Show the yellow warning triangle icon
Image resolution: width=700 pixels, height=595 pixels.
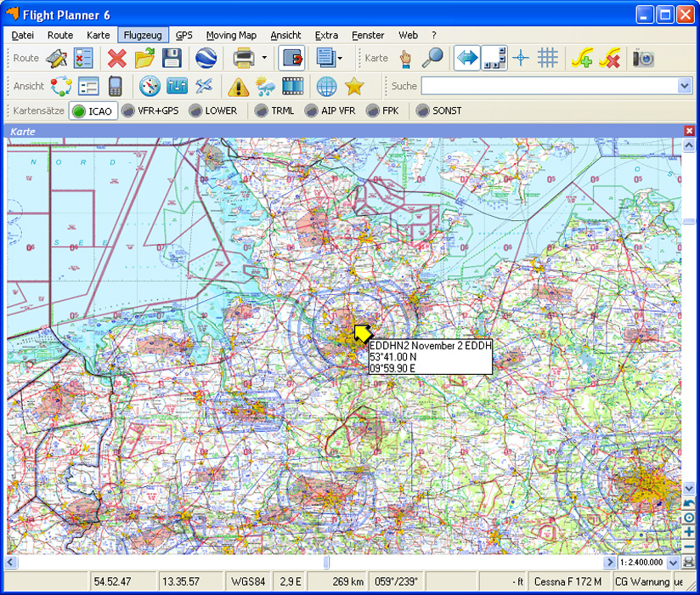[x=238, y=86]
